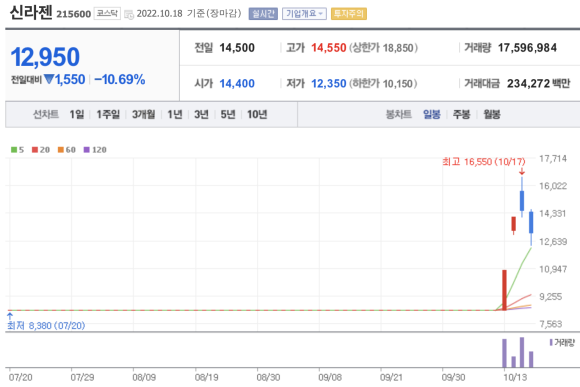Click the 저가 12,350 value

pyautogui.click(x=328, y=84)
